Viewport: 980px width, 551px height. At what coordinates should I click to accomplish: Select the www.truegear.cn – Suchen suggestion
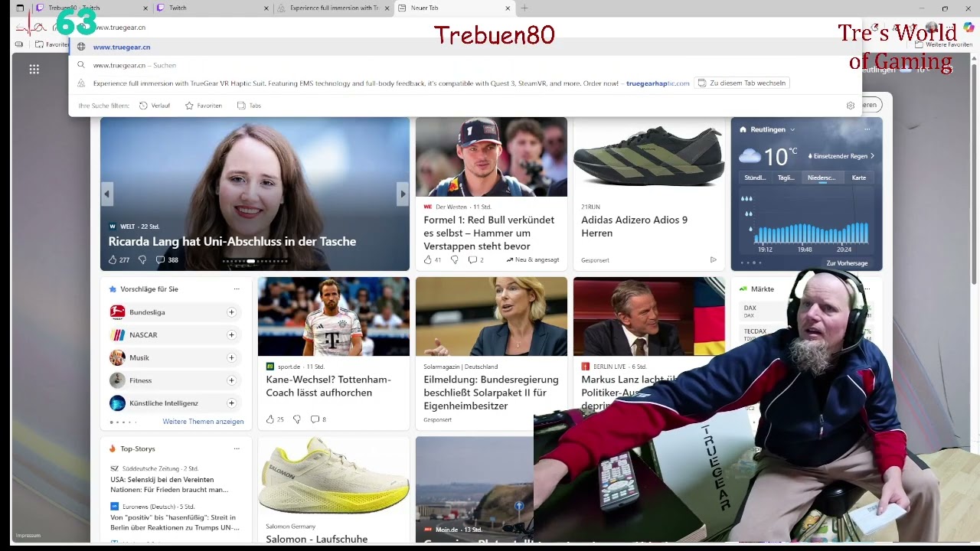click(465, 65)
